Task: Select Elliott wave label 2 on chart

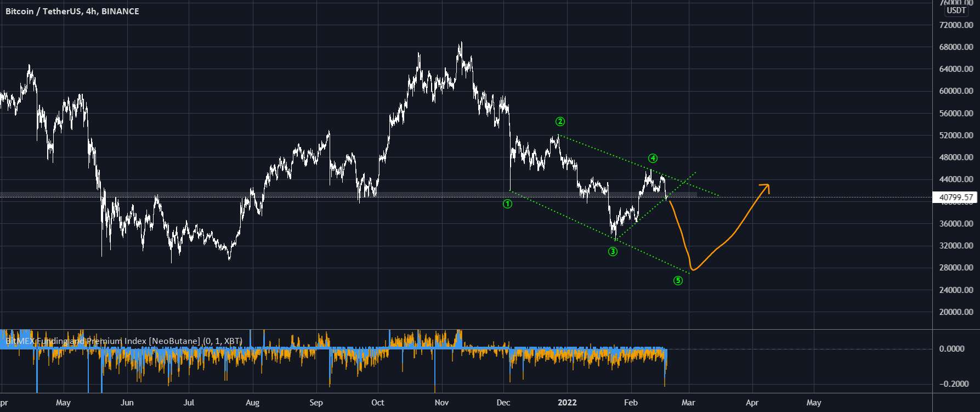Action: [x=560, y=122]
